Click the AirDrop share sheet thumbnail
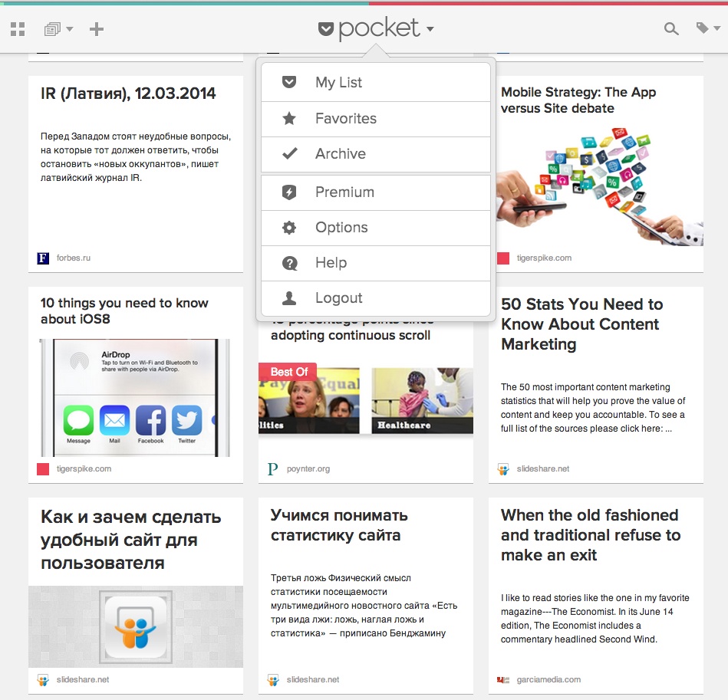Screen dimensions: 728x700 coord(136,398)
